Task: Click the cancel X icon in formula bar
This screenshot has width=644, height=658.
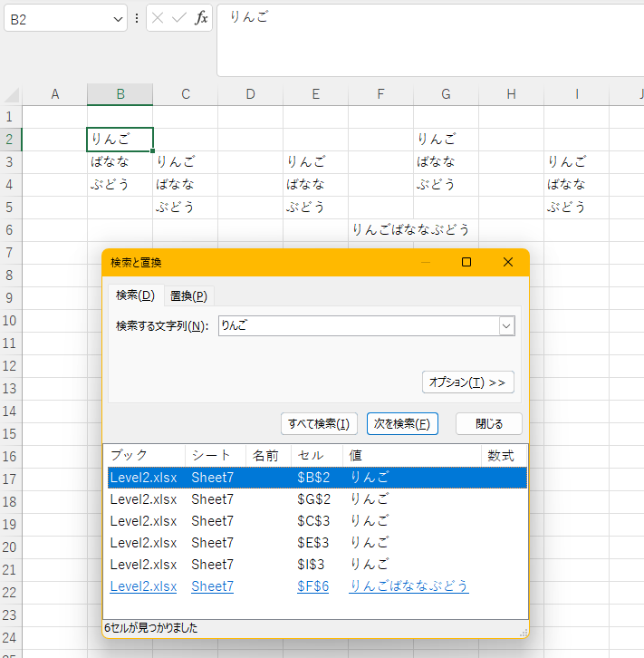Action: [158, 18]
